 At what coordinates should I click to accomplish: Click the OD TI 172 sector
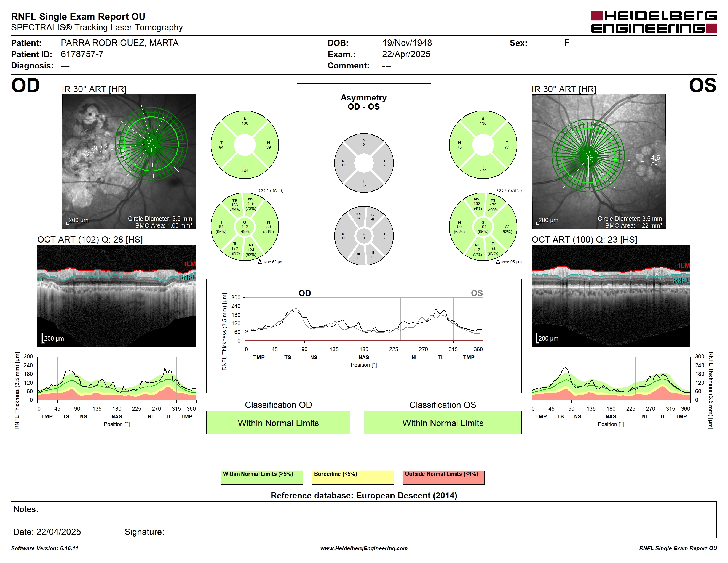coord(235,248)
